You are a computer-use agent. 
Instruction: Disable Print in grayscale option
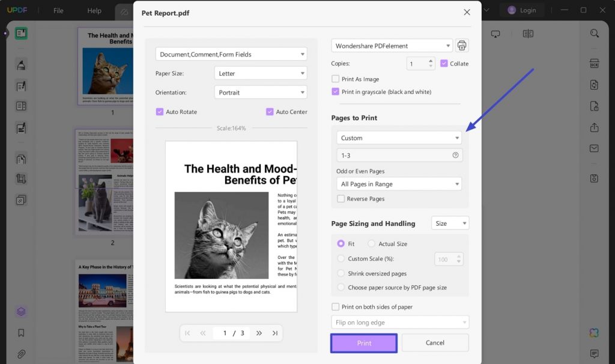tap(334, 91)
